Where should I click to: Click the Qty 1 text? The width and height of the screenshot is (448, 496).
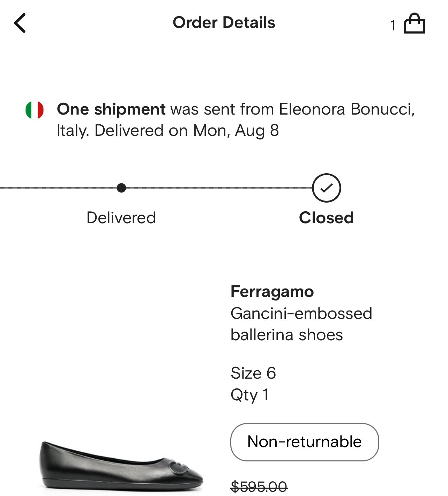point(250,395)
